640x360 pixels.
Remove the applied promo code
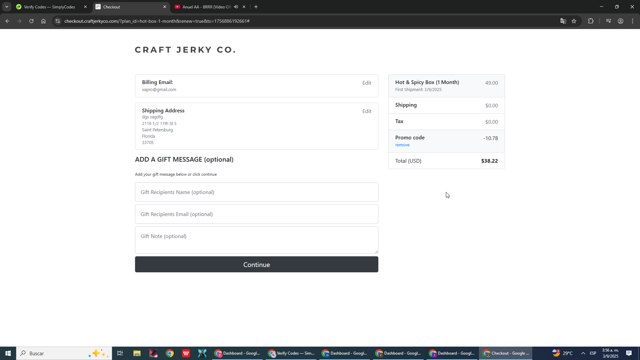[402, 145]
